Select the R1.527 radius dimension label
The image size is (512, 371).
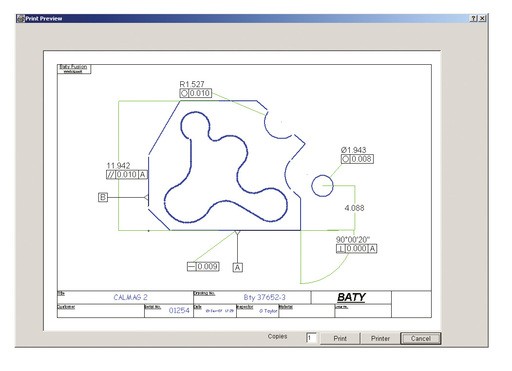pos(192,84)
